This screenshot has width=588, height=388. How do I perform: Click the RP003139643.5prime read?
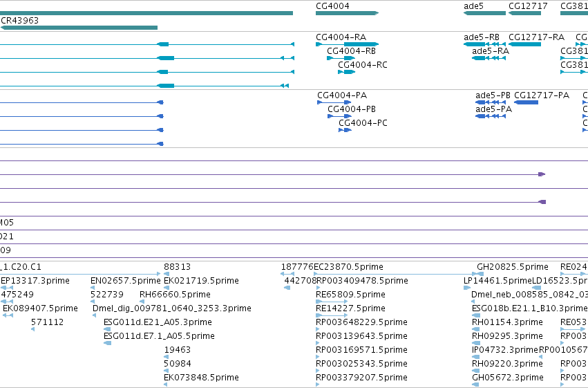point(318,343)
